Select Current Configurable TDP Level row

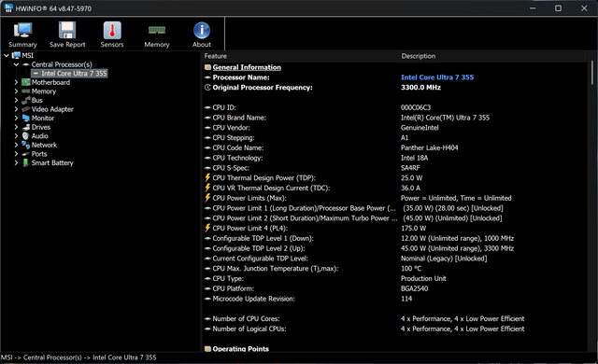(x=394, y=259)
